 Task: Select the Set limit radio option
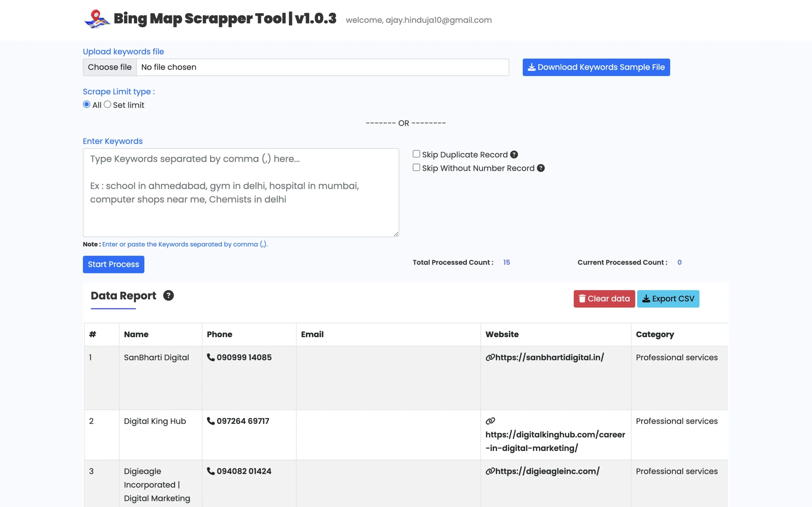point(108,105)
